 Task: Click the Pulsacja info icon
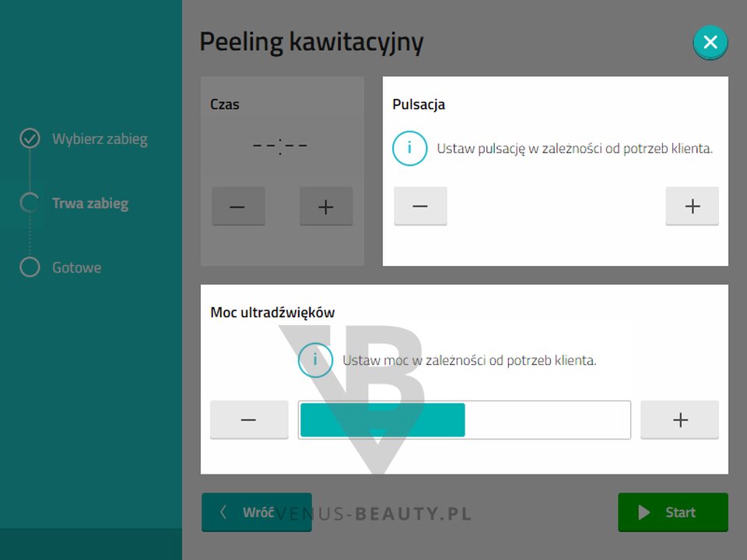click(x=410, y=148)
